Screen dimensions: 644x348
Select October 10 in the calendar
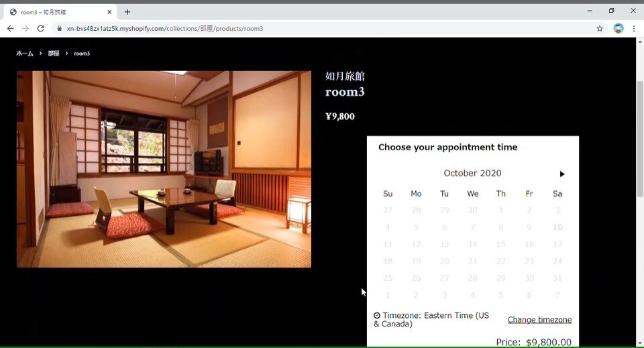[557, 227]
